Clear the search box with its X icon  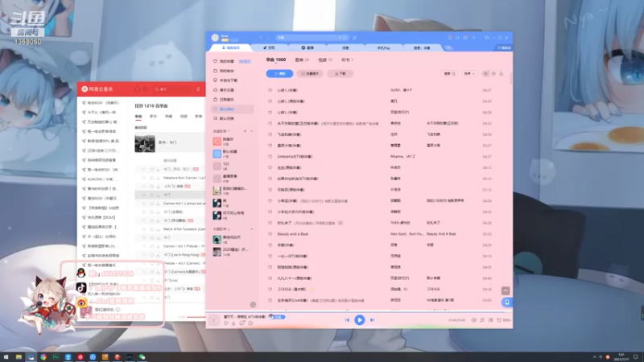tap(340, 37)
